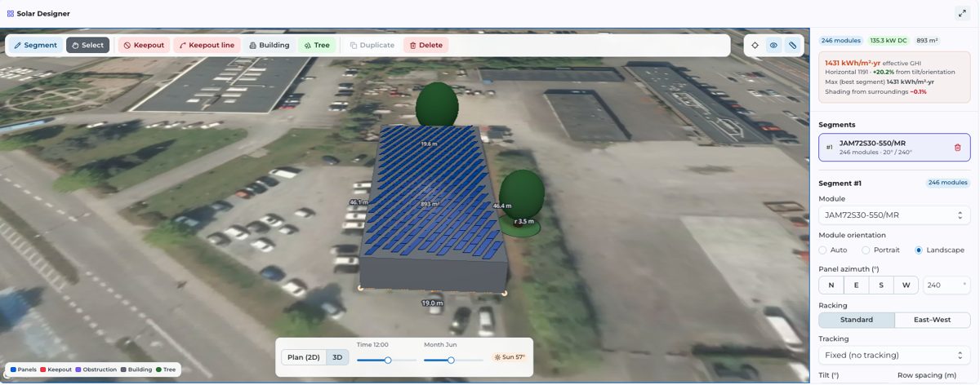
Task: Set panel azimuth to E
Action: [856, 285]
